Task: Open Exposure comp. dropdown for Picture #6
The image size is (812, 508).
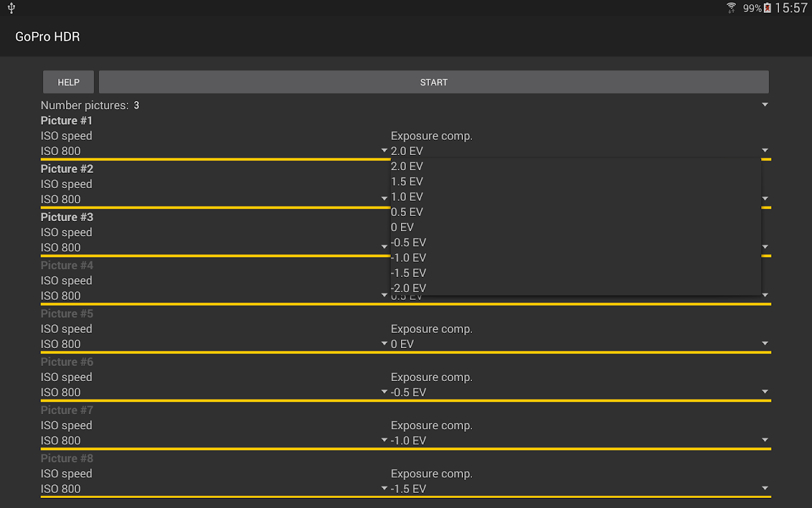Action: [581, 392]
